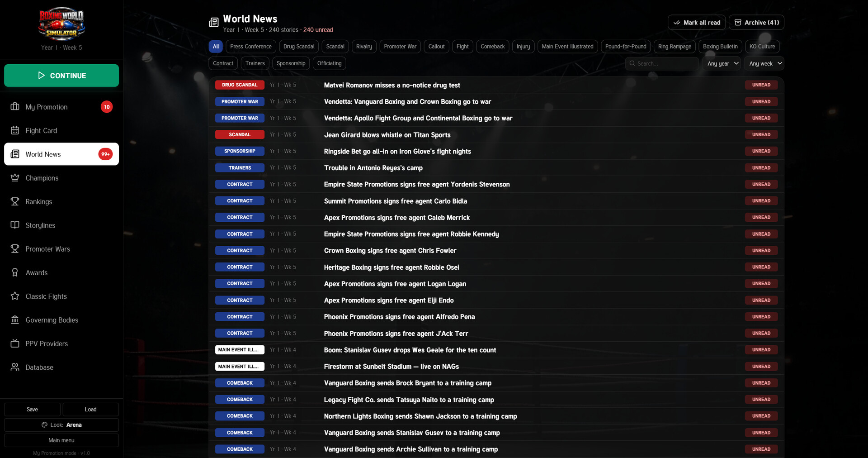Open the Champions section
Screen dimensions: 868x458
click(61, 178)
